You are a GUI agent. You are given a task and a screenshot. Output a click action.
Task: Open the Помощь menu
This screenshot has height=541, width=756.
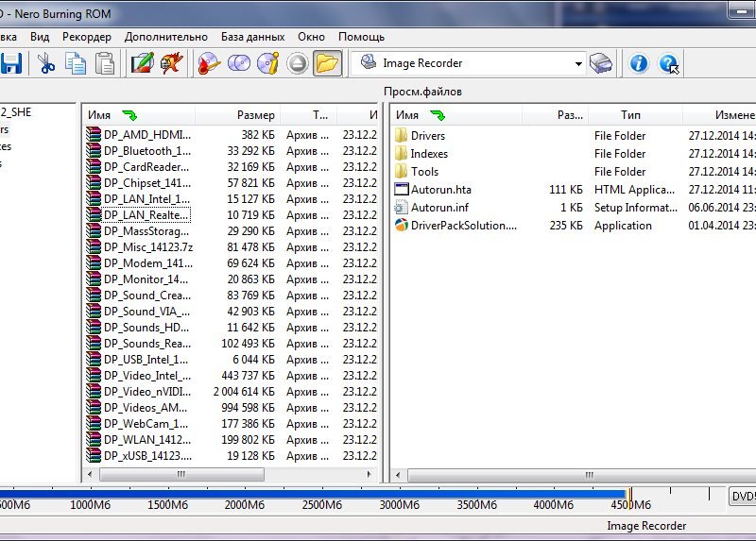tap(361, 37)
